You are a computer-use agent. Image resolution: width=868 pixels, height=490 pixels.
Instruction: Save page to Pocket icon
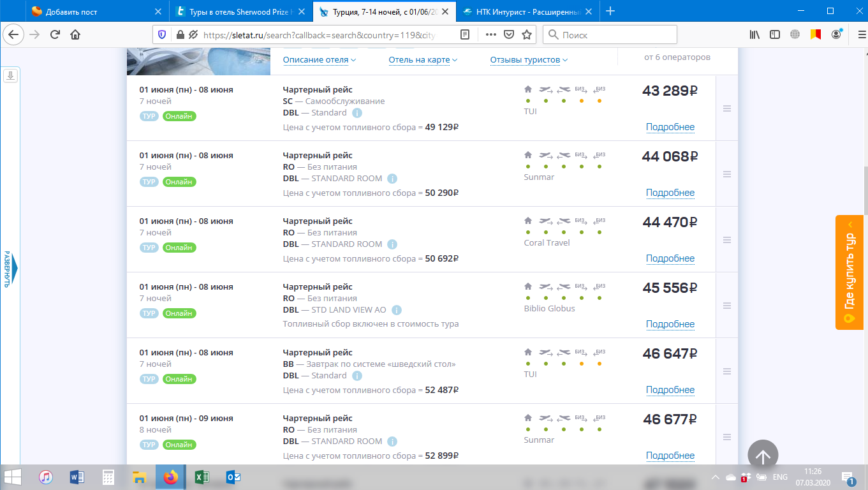509,34
